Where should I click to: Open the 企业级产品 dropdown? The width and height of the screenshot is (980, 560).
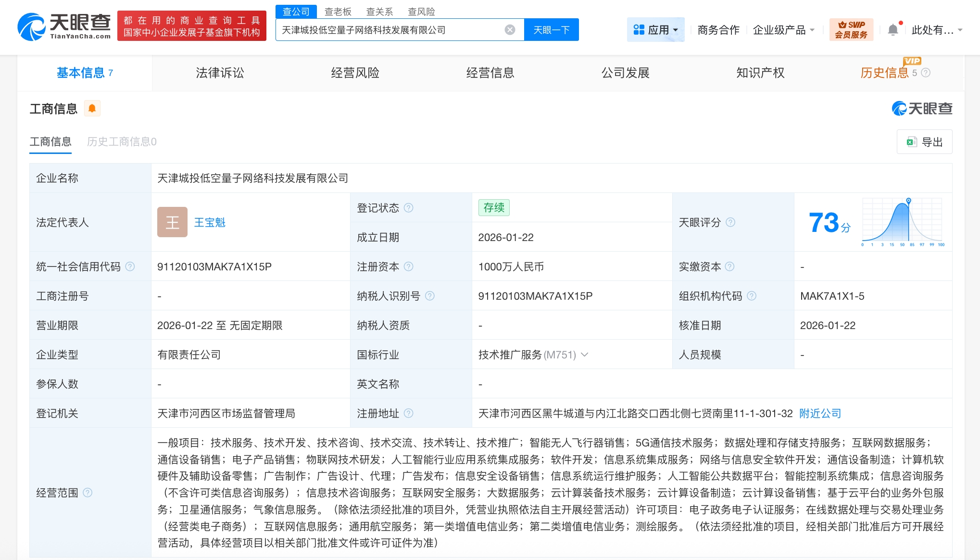783,30
